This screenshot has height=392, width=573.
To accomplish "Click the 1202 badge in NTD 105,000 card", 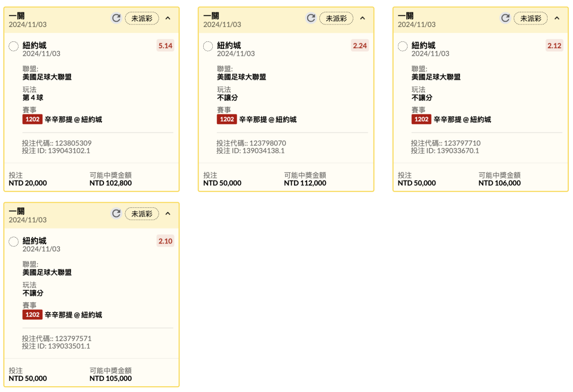I will [32, 315].
